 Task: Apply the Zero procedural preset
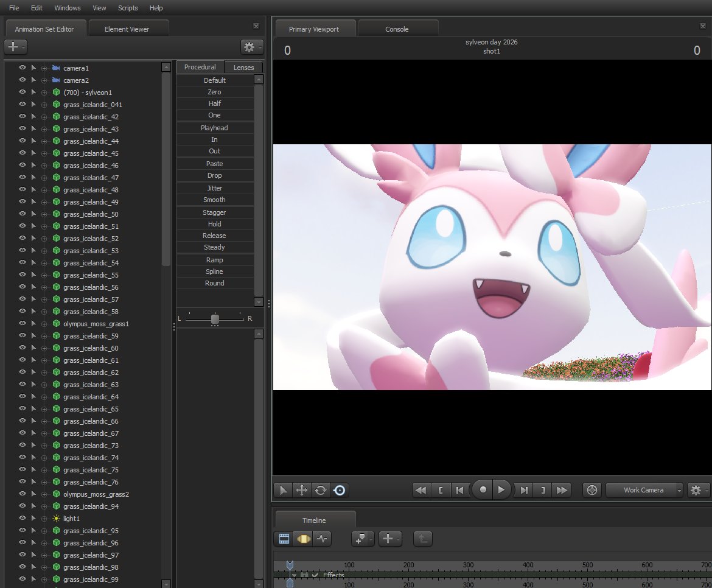pos(215,92)
